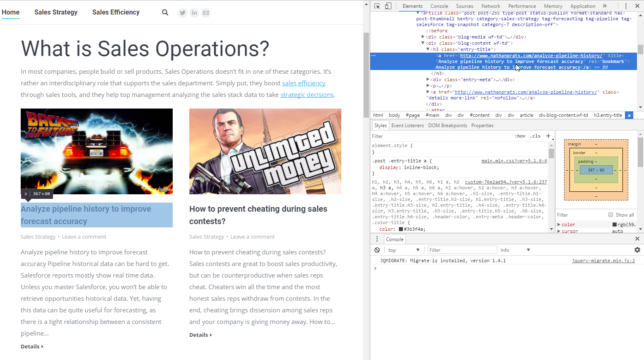Image resolution: width=644 pixels, height=360 pixels.
Task: Open the LinkedIn social icon
Action: [194, 13]
